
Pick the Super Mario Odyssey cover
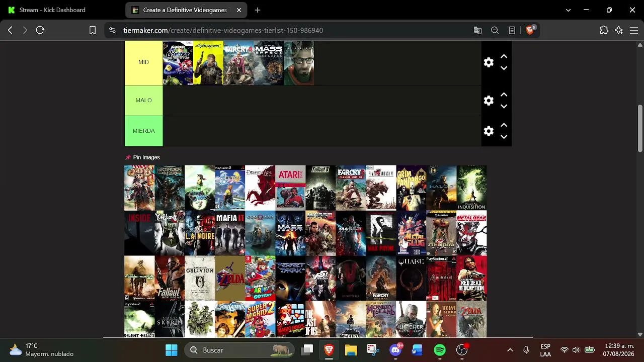(260, 278)
